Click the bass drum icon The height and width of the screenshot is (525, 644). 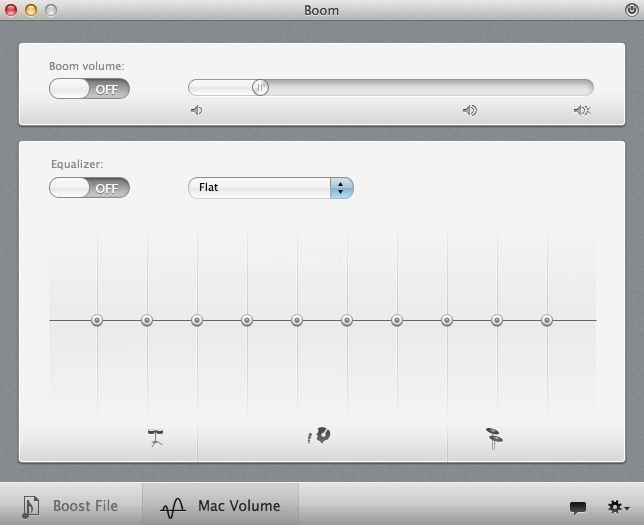(x=155, y=437)
